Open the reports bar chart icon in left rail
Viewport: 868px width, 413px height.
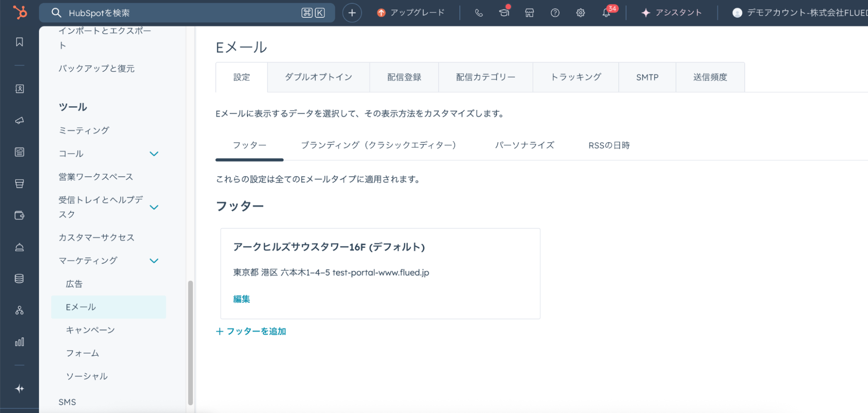click(20, 342)
